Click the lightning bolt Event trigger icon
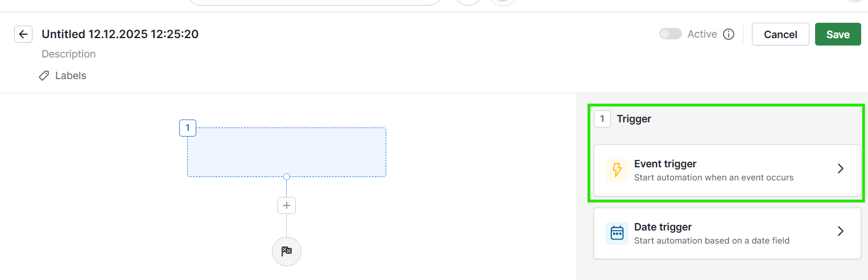The height and width of the screenshot is (280, 868). pyautogui.click(x=617, y=170)
